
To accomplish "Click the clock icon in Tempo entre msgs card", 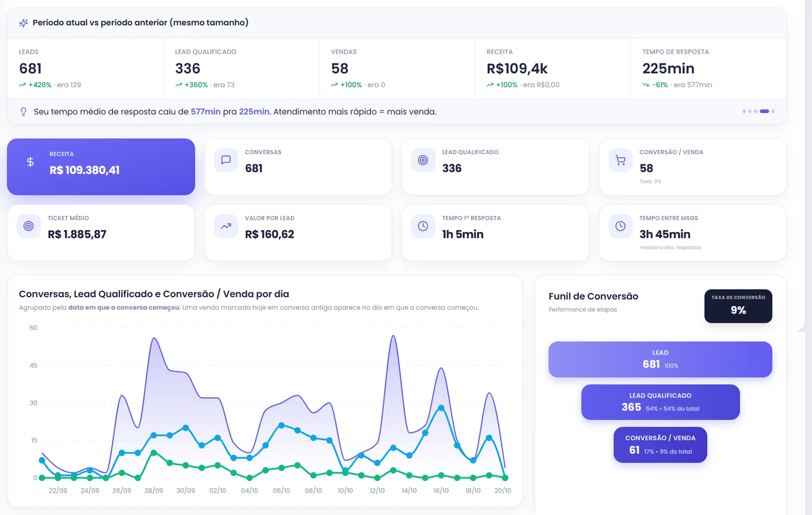I will pyautogui.click(x=620, y=226).
